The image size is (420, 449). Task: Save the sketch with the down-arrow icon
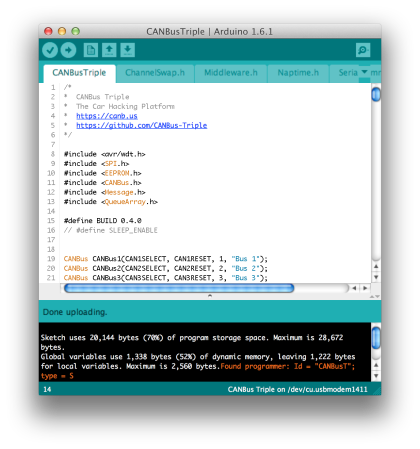point(127,50)
